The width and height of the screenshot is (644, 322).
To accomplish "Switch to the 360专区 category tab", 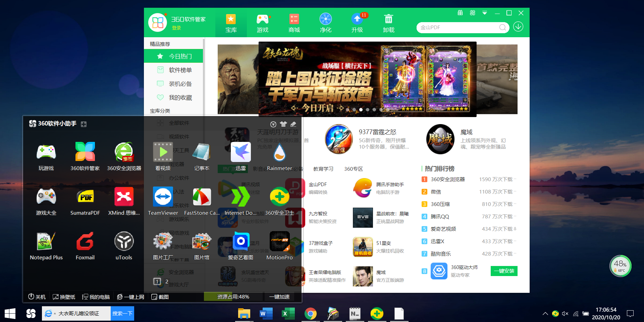I will click(354, 169).
